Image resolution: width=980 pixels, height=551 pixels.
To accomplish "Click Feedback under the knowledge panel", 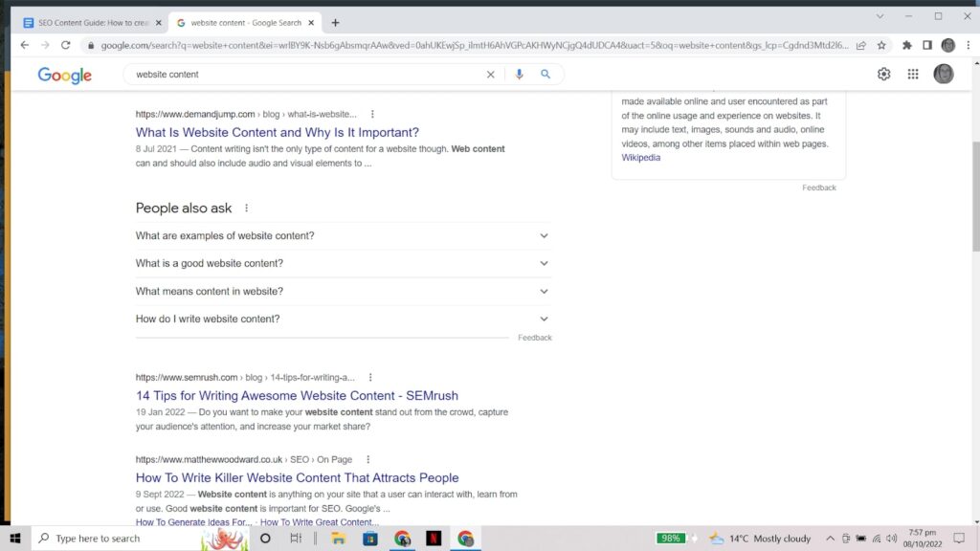I will coord(819,187).
